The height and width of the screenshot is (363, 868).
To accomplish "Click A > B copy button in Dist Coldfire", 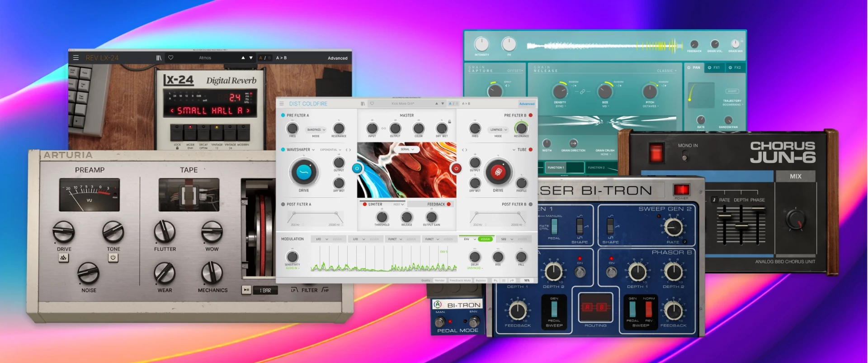I will pos(466,104).
